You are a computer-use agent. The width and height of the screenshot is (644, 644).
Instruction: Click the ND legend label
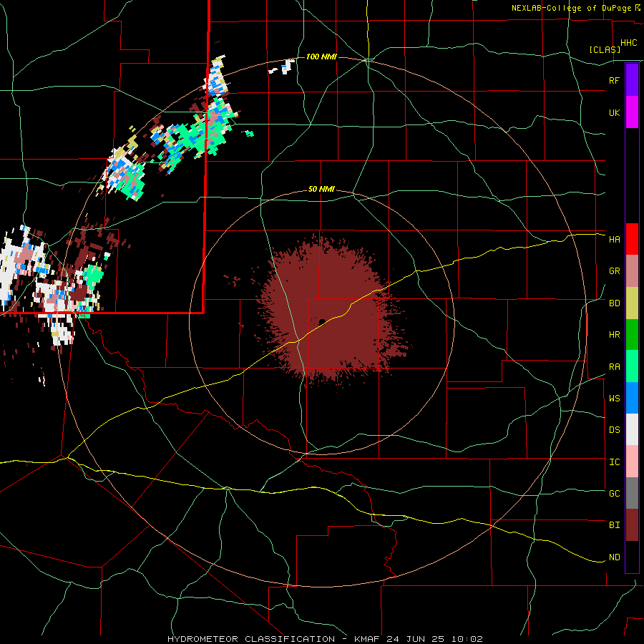[614, 557]
